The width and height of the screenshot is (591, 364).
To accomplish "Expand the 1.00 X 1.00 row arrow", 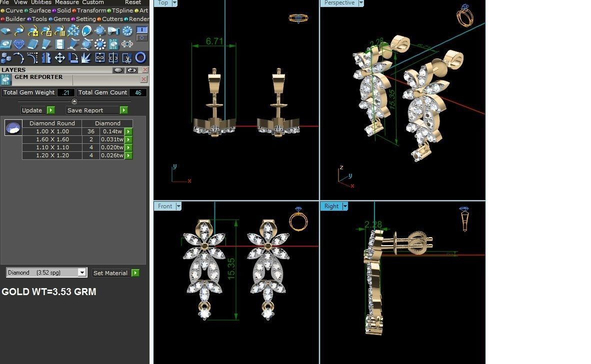I will [x=128, y=131].
